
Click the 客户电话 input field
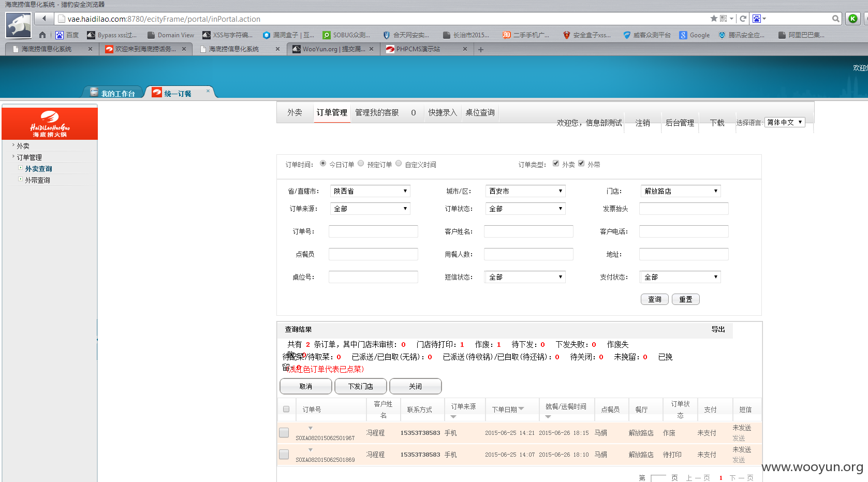(684, 231)
